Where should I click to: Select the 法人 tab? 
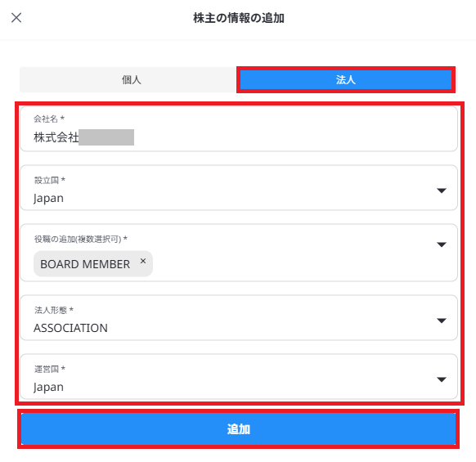point(345,80)
